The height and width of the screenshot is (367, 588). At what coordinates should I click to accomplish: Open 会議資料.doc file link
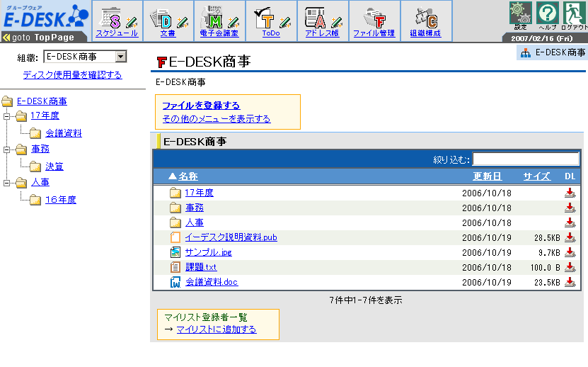212,282
